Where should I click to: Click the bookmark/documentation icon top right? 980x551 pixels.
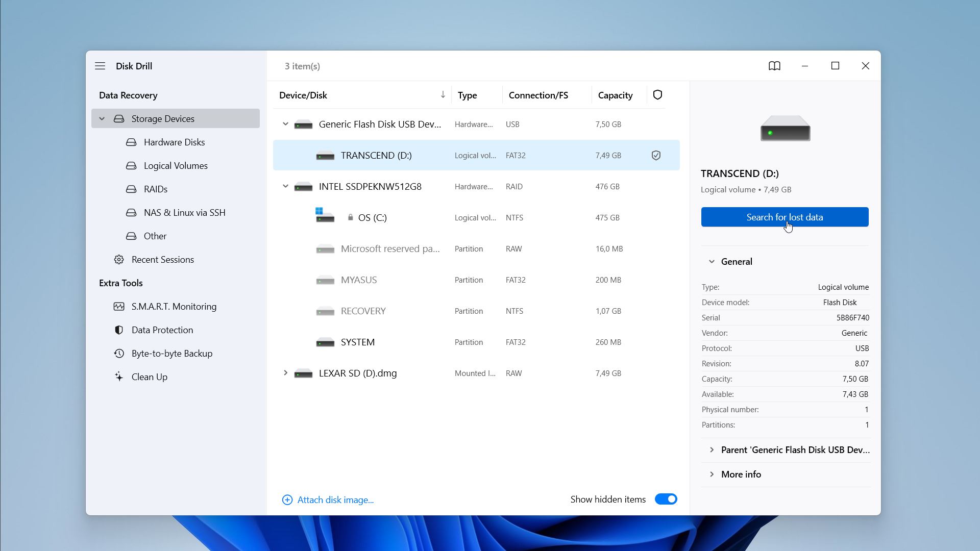coord(775,65)
